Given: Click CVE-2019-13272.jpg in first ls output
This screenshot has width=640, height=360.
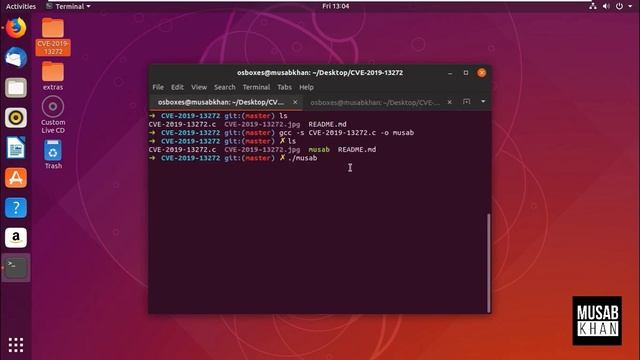Looking at the screenshot, I should pyautogui.click(x=262, y=124).
